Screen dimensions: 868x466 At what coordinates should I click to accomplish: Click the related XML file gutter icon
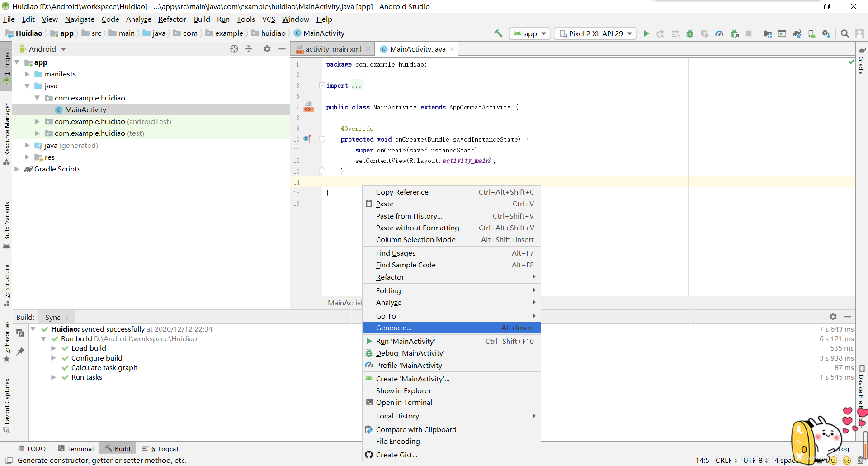pos(309,107)
